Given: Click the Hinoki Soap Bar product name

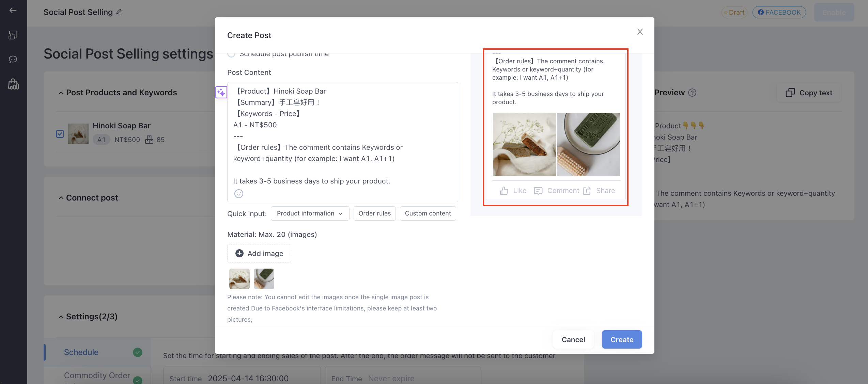Looking at the screenshot, I should tap(122, 126).
